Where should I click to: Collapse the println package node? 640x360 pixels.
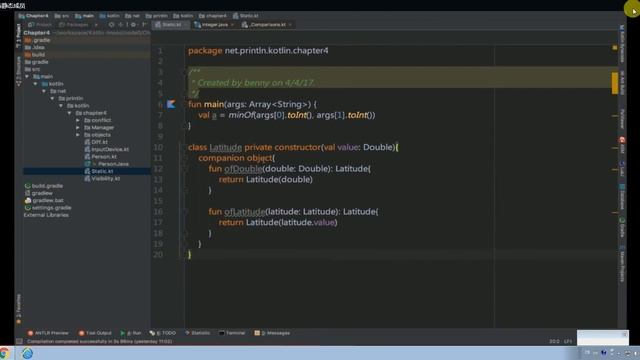(x=53, y=98)
